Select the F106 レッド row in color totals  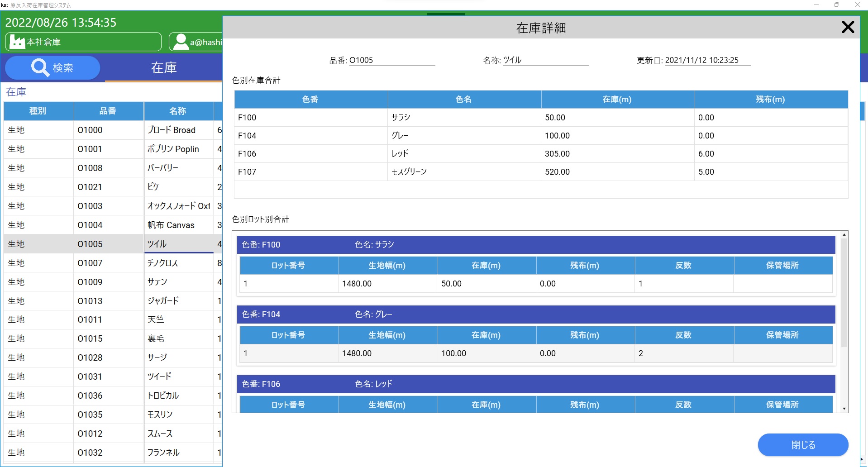[x=541, y=154]
